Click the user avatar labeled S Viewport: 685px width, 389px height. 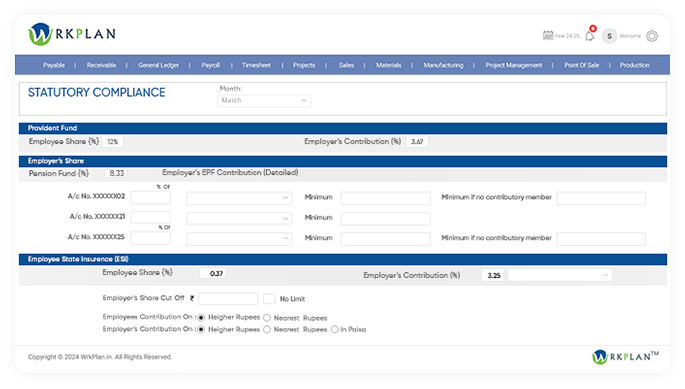click(609, 36)
